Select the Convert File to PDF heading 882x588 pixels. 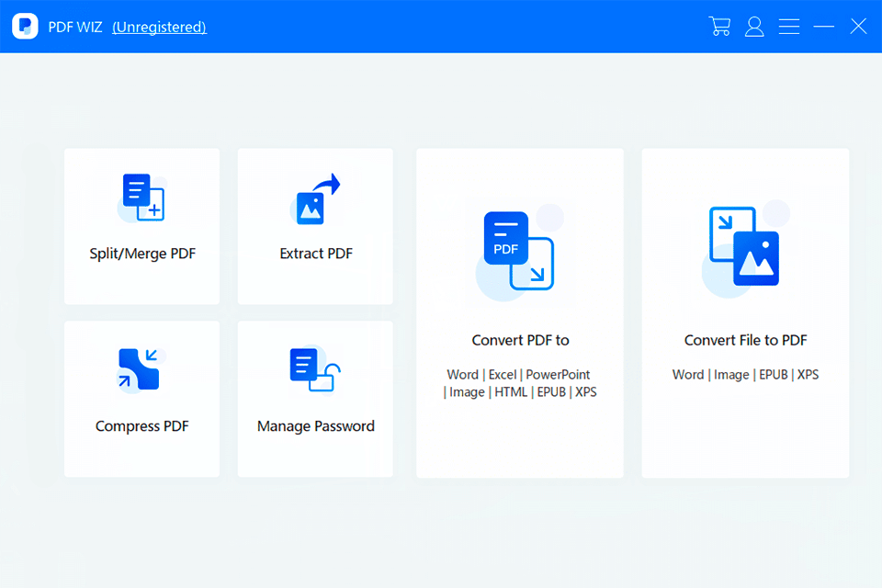[745, 340]
